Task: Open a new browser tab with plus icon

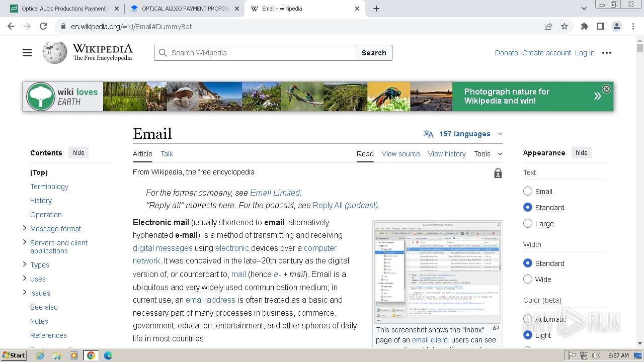Action: coord(376,9)
